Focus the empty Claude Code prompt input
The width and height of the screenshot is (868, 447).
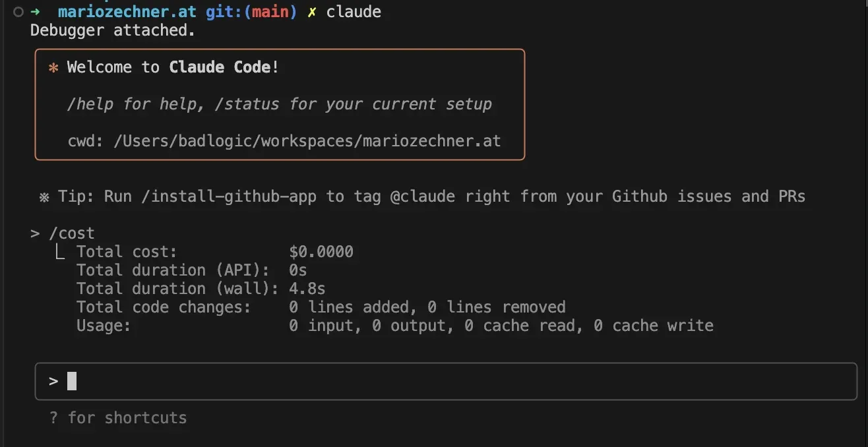[x=446, y=381]
